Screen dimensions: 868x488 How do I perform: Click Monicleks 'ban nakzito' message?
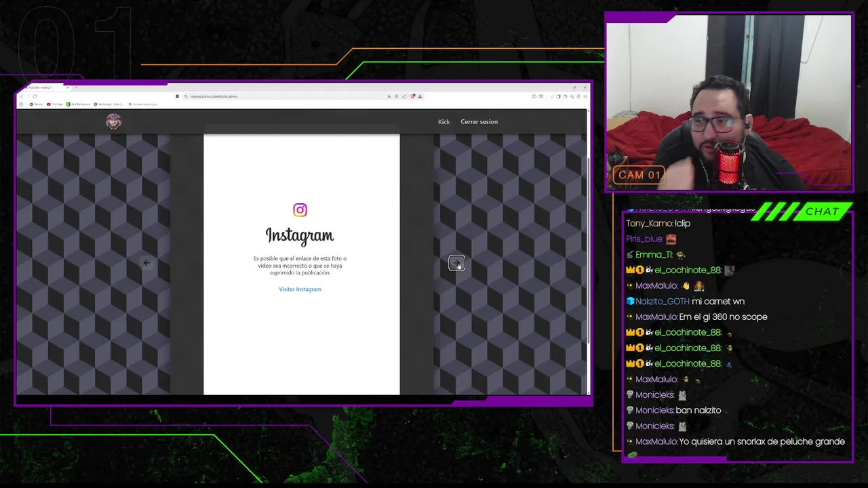point(698,411)
